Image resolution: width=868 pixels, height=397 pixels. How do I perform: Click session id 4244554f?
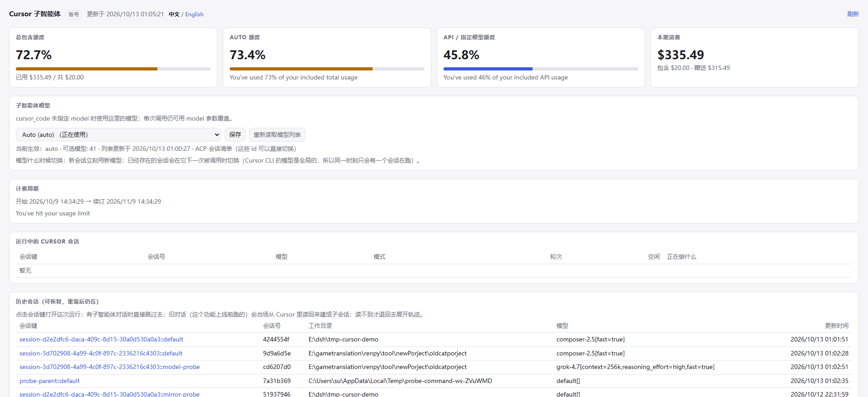276,339
